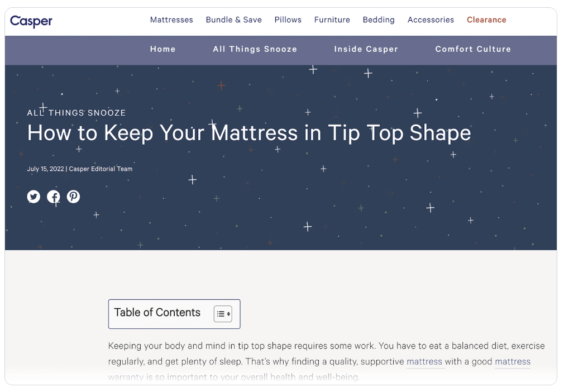Browse the Accessories category
Viewport: 564px width, 392px height.
(x=431, y=20)
